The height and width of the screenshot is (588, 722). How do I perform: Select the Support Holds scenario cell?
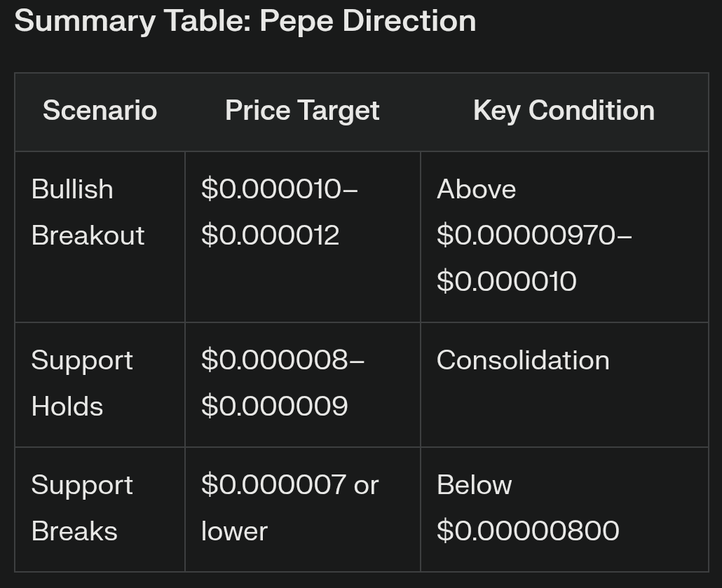pos(82,383)
